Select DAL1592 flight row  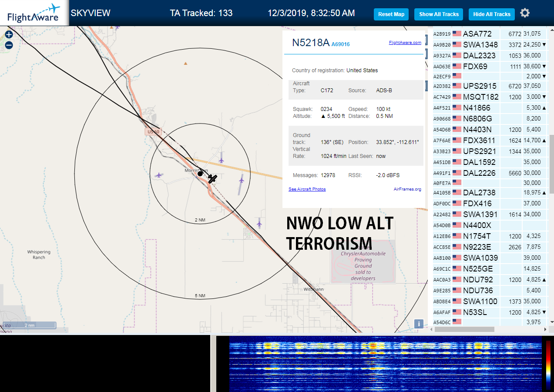490,162
